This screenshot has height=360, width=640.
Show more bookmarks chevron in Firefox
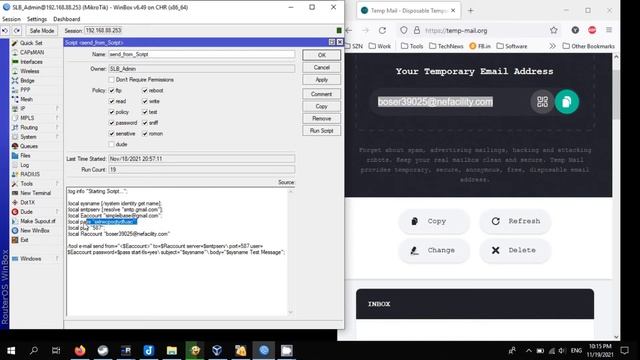point(552,46)
